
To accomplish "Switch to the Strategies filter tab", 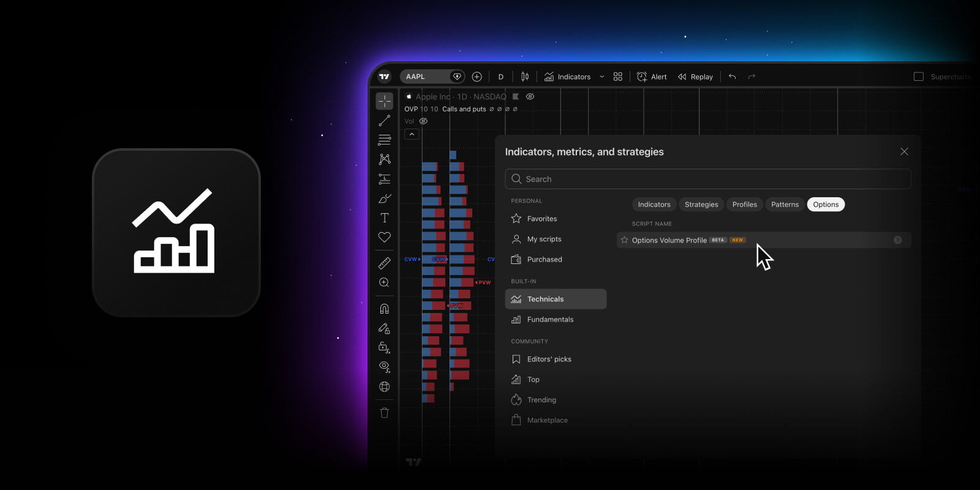I will [701, 205].
